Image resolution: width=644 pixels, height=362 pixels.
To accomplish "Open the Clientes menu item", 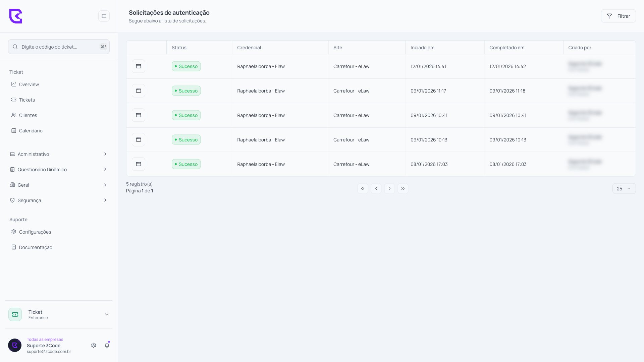I will [59, 115].
